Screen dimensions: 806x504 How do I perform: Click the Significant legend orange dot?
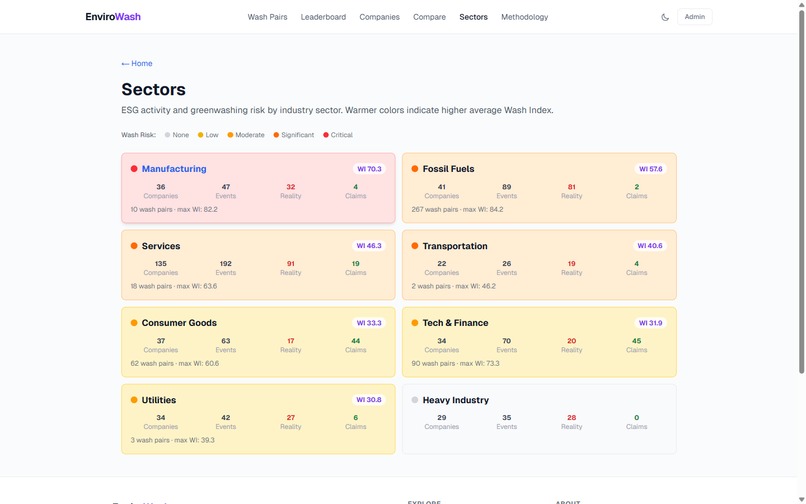[276, 135]
